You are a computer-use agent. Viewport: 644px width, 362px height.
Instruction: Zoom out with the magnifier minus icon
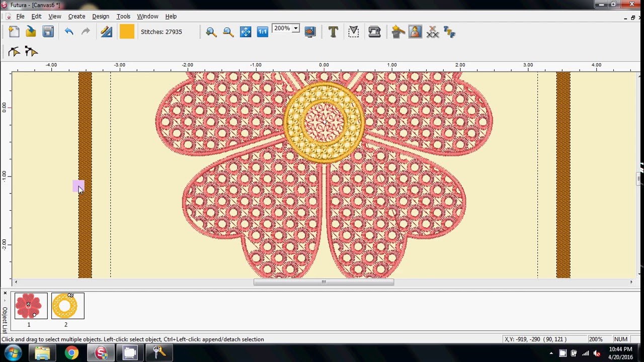click(x=228, y=32)
